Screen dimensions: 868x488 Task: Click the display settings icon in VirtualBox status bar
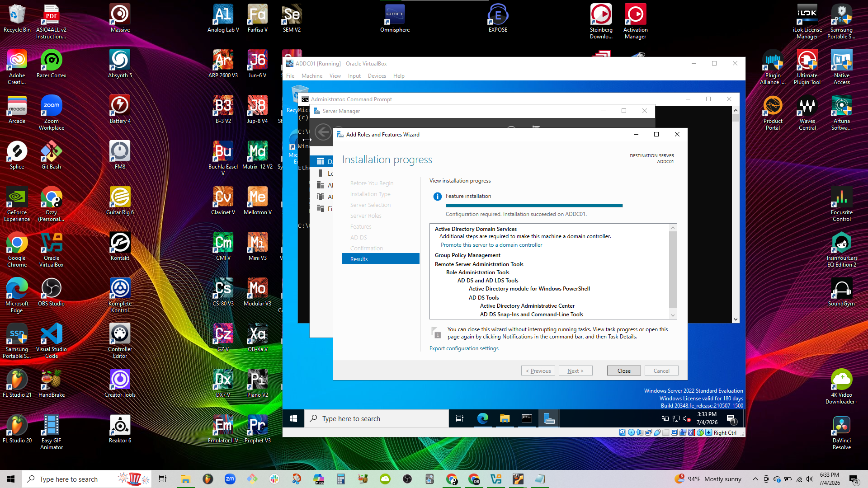click(x=674, y=432)
